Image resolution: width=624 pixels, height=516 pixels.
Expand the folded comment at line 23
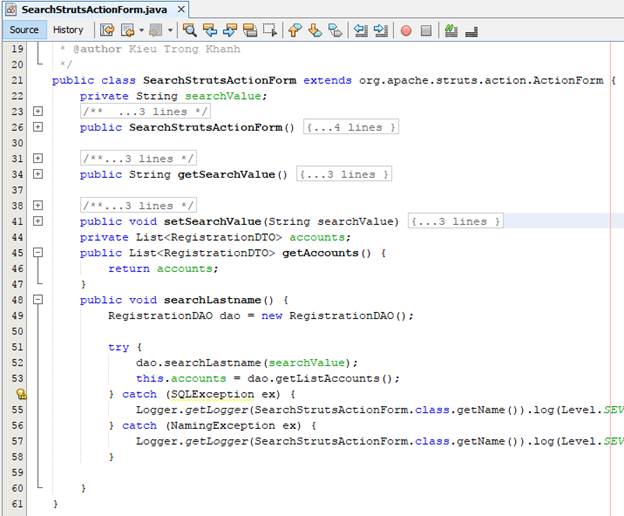point(38,111)
